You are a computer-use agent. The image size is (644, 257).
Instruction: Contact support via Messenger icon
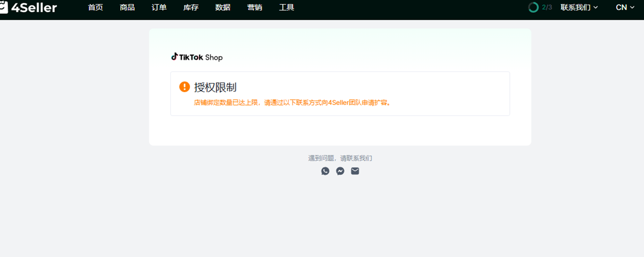pyautogui.click(x=340, y=171)
